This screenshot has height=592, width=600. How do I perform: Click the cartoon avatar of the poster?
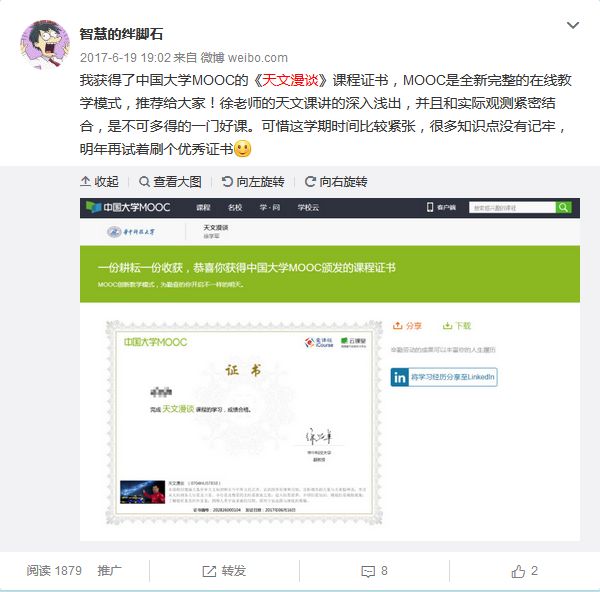pyautogui.click(x=45, y=44)
